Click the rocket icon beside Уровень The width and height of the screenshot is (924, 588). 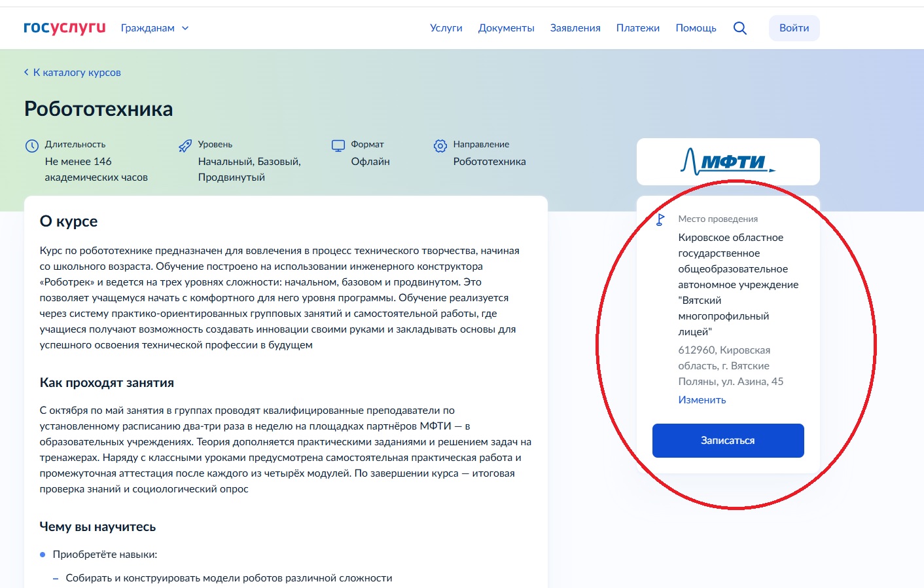pos(185,146)
